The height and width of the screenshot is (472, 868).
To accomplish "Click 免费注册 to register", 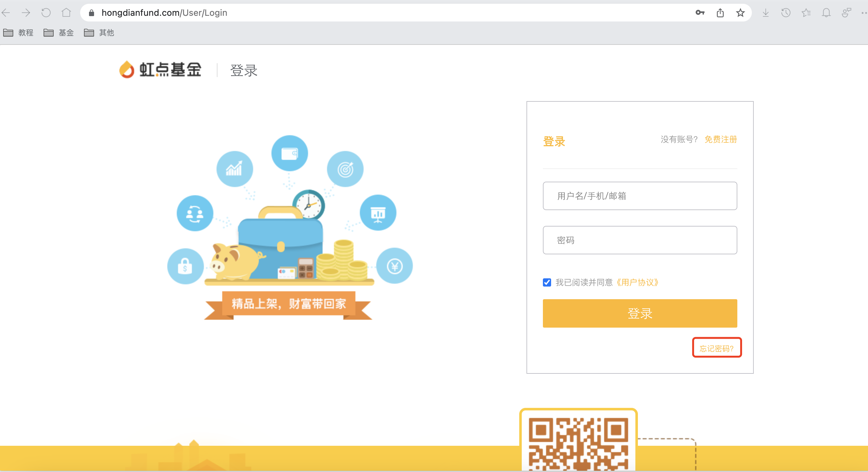I will click(x=721, y=139).
